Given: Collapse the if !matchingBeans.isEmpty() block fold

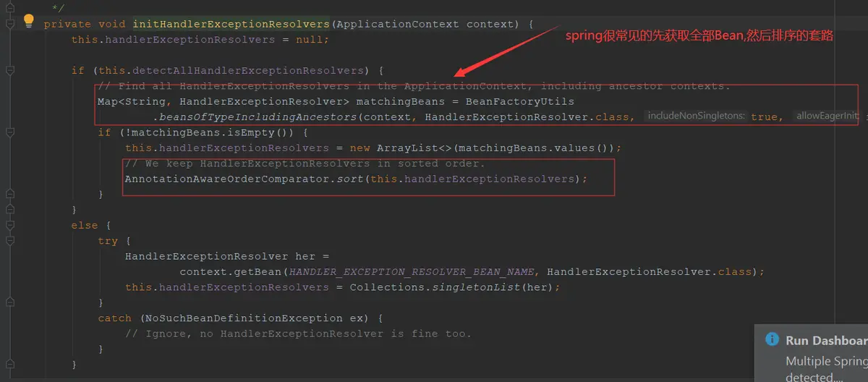Looking at the screenshot, I should click(9, 132).
